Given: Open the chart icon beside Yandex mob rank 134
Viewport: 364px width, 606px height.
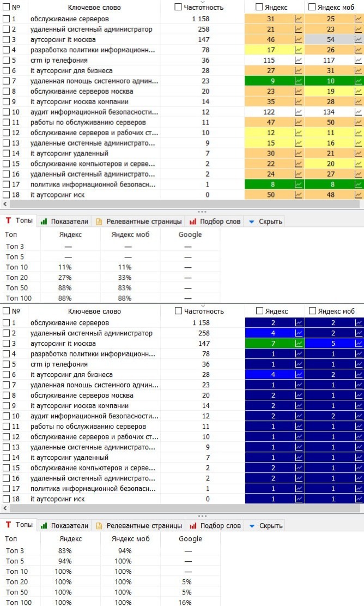Looking at the screenshot, I should point(358,112).
